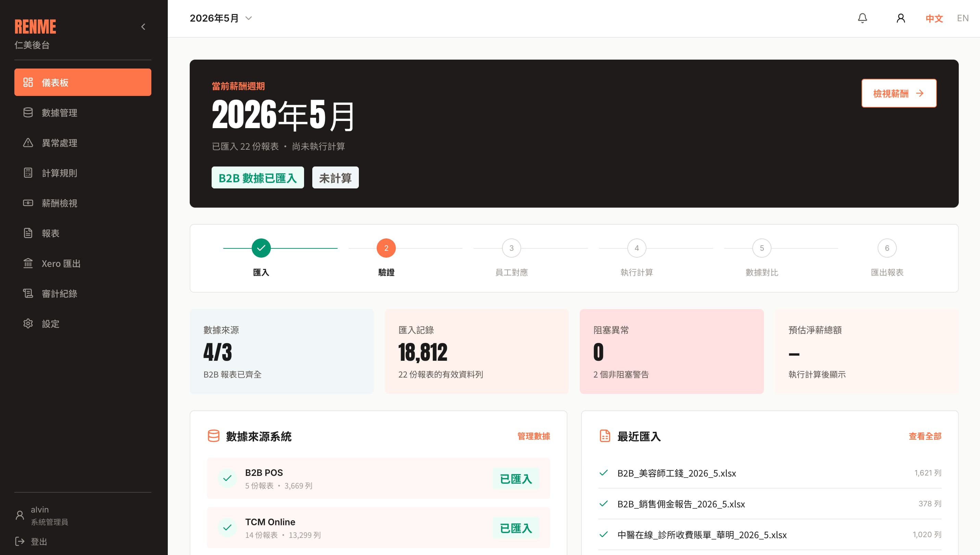Click the warning triangle icon for 異常處理
Image resolution: width=980 pixels, height=555 pixels.
pyautogui.click(x=28, y=143)
